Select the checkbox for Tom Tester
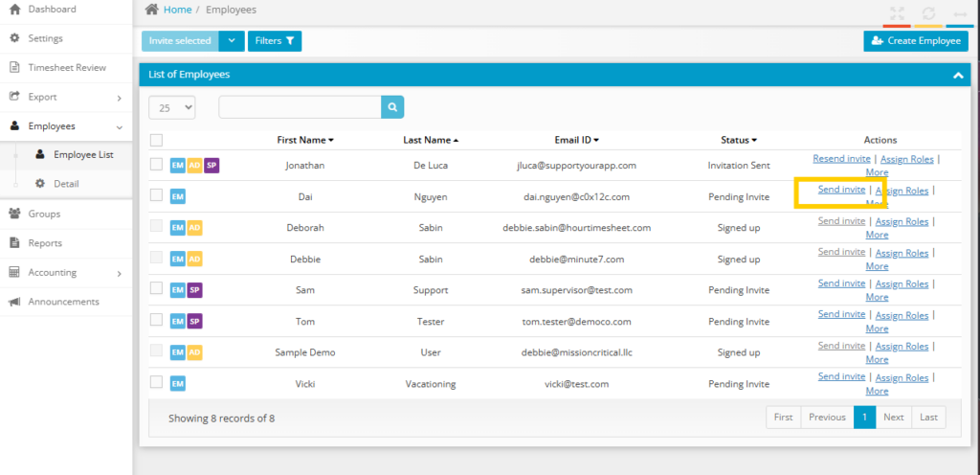This screenshot has height=475, width=980. (x=156, y=321)
